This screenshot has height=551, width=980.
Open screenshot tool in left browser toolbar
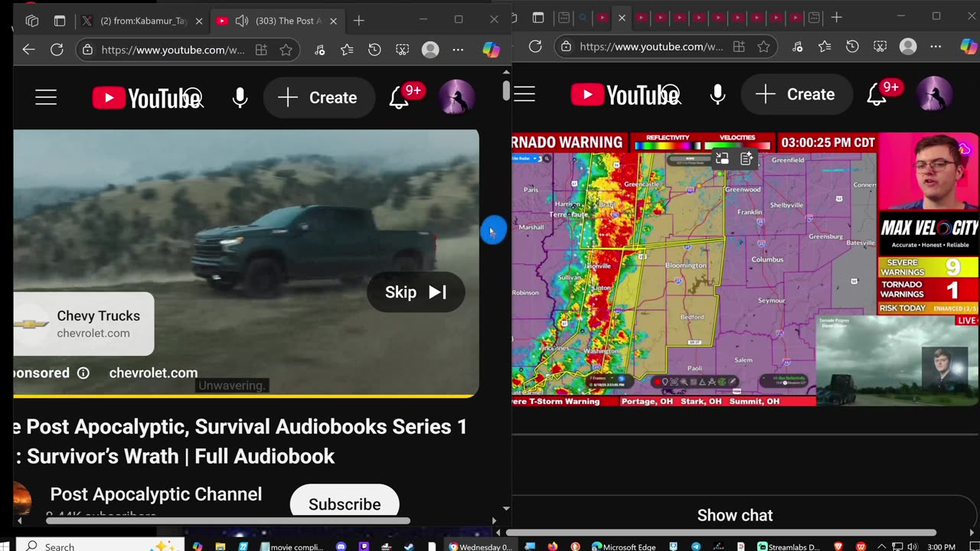click(402, 50)
